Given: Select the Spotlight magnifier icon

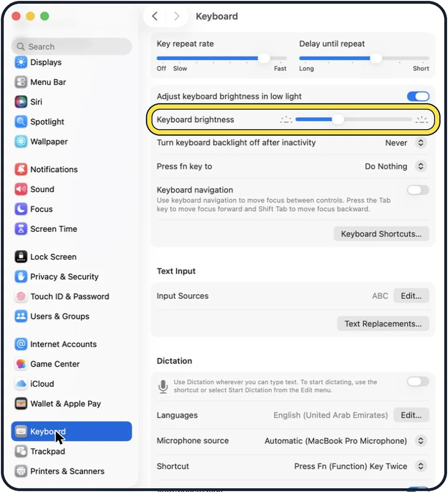Looking at the screenshot, I should pyautogui.click(x=21, y=121).
